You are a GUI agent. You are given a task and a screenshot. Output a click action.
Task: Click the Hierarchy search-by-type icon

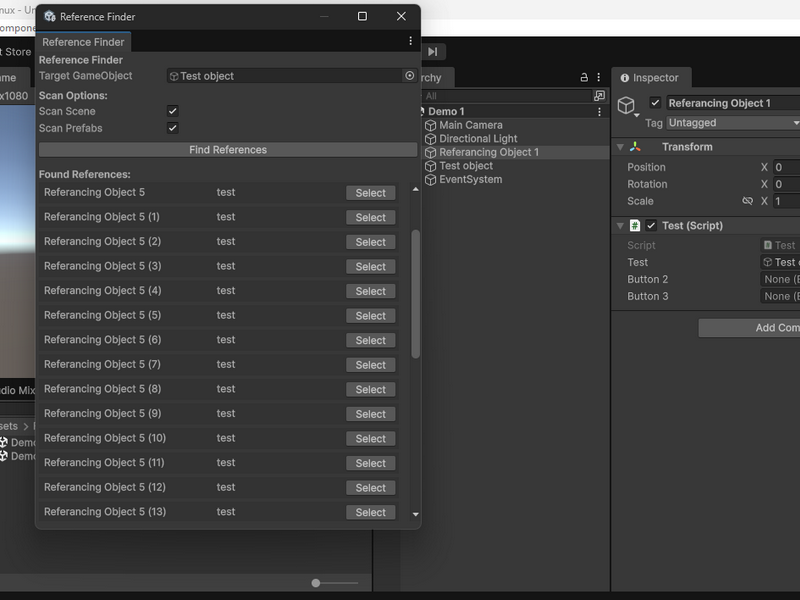pos(599,95)
